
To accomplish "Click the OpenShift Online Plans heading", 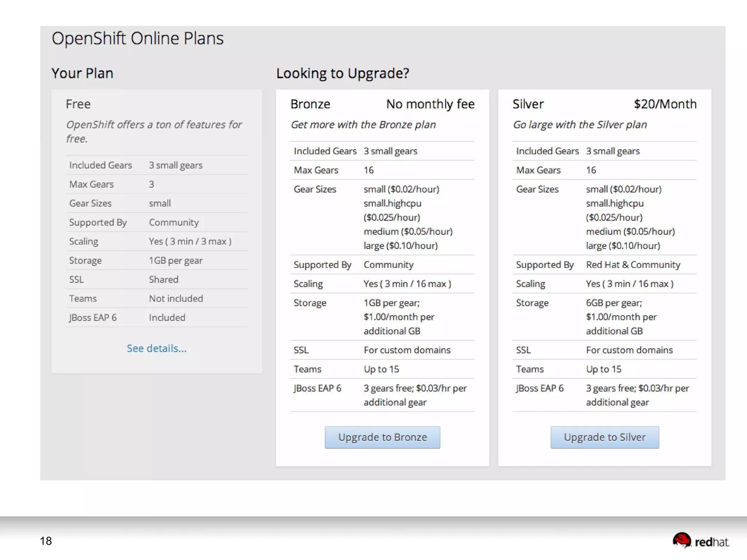I will (138, 38).
